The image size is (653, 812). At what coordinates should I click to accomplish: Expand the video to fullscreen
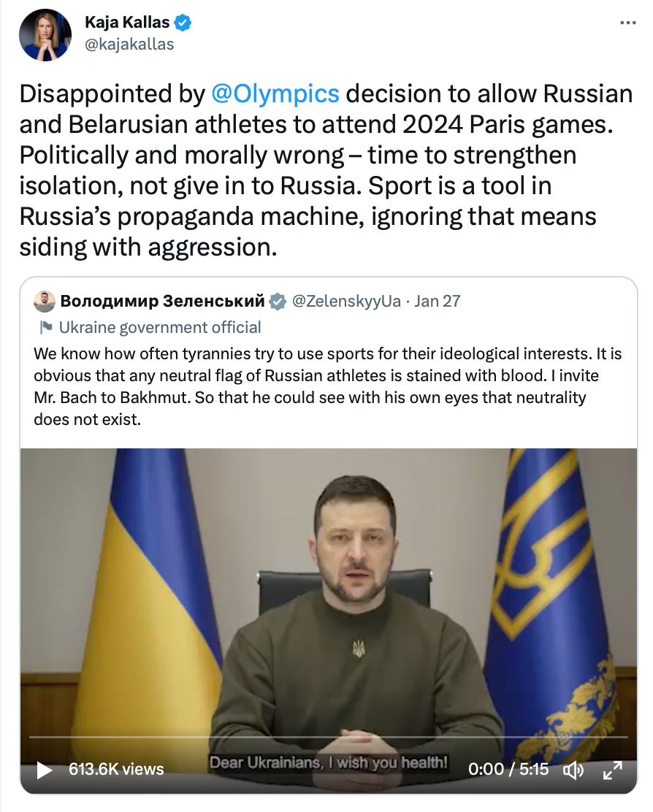point(612,770)
